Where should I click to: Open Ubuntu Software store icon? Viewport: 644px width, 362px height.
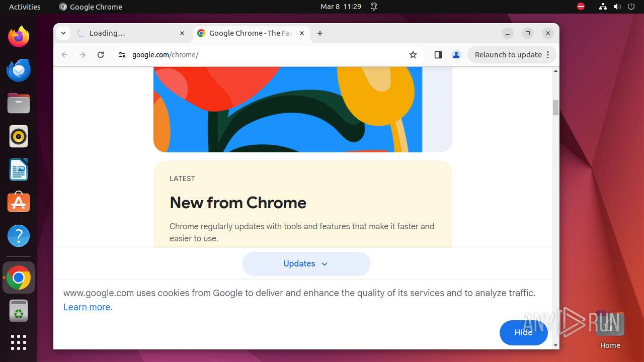point(19,203)
